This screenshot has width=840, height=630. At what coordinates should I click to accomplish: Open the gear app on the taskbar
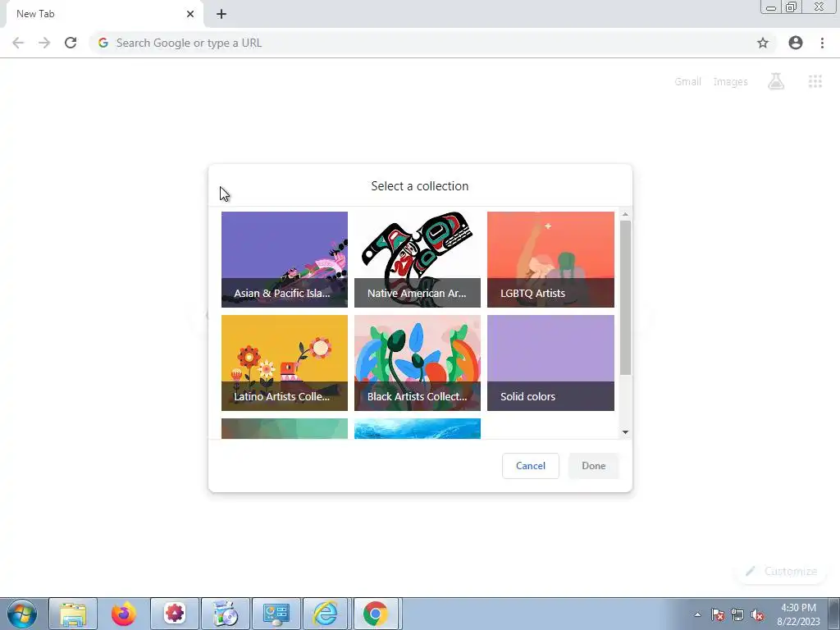175,614
